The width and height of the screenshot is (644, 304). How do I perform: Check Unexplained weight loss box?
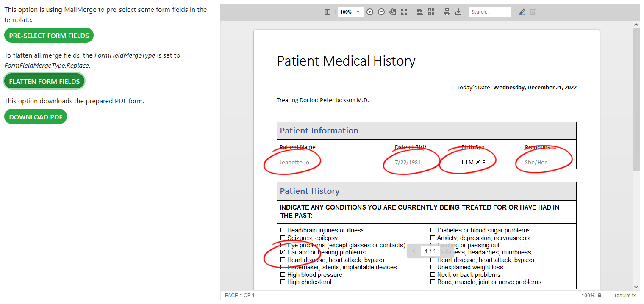click(433, 268)
